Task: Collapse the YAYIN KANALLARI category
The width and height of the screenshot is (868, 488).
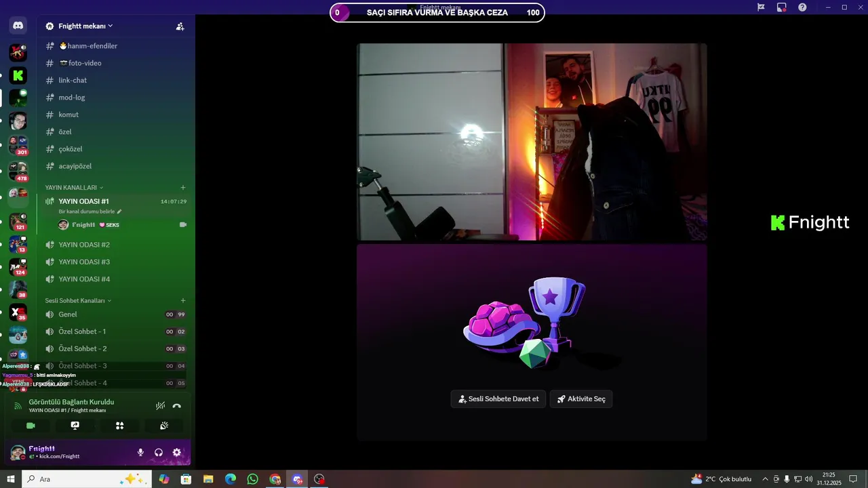Action: coord(74,188)
